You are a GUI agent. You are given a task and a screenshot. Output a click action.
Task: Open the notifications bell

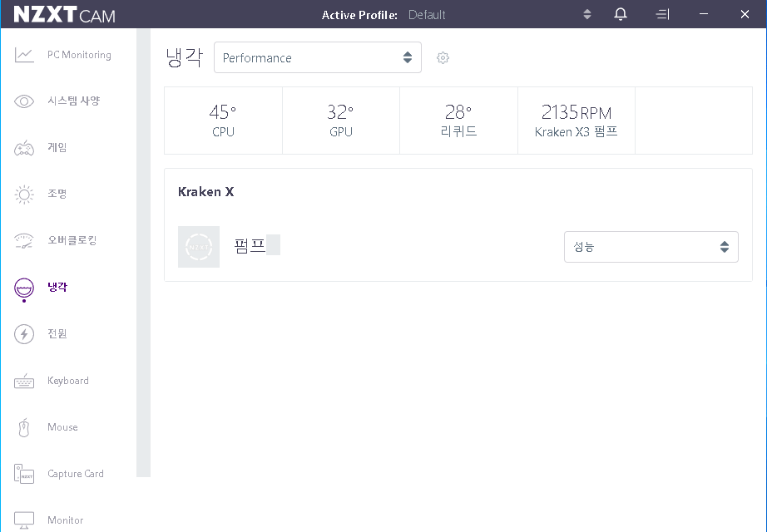point(621,14)
